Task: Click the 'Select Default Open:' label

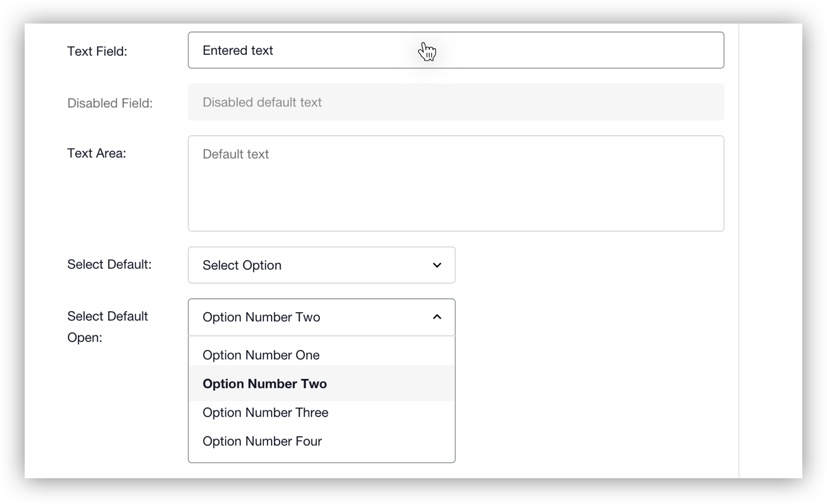Action: click(x=107, y=326)
